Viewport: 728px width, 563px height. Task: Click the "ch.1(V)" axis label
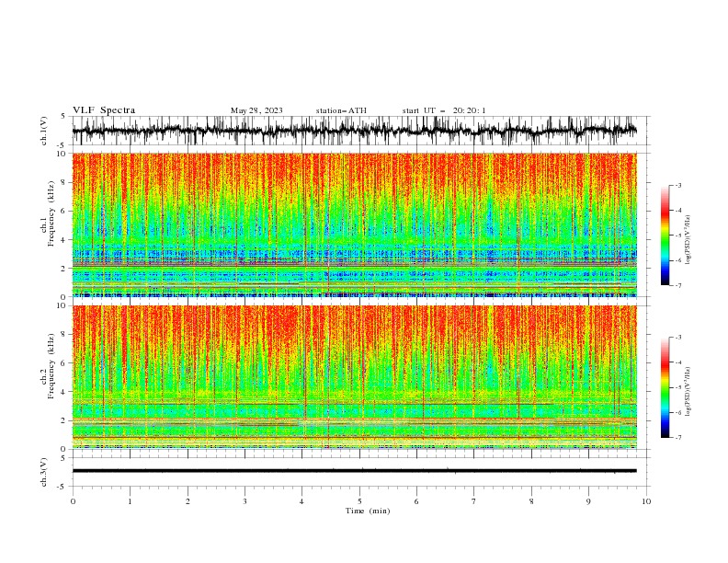point(44,131)
